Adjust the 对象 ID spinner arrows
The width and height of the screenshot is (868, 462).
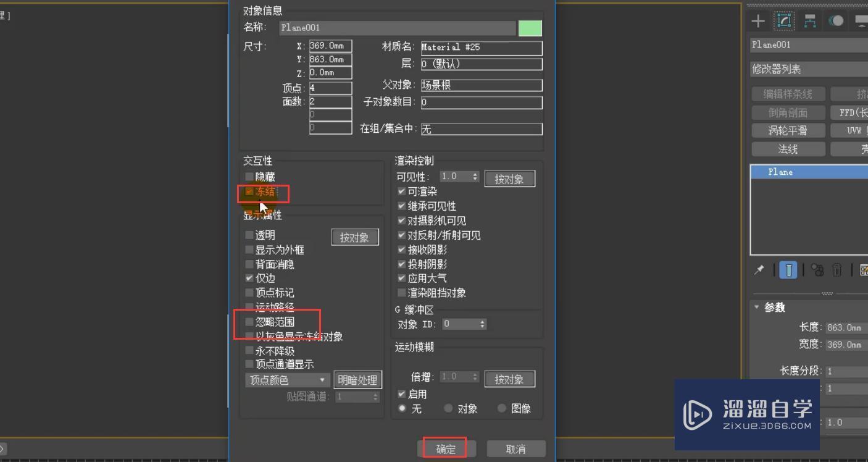tap(482, 324)
